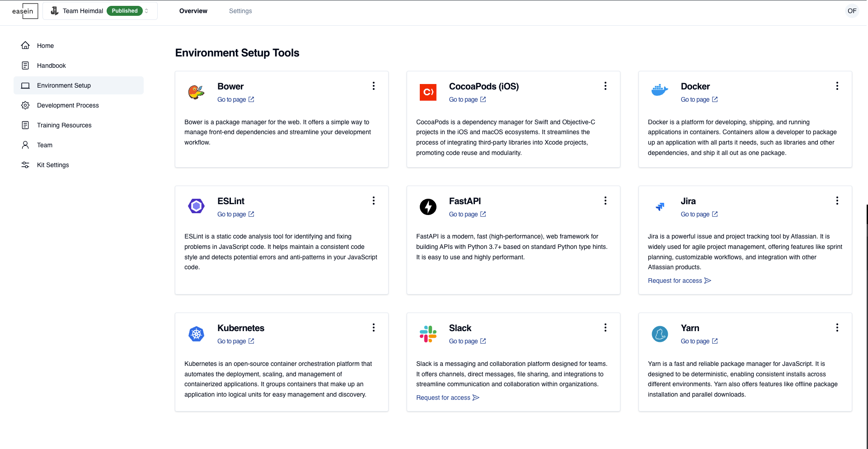Open the Docker card three-dot menu

click(837, 86)
